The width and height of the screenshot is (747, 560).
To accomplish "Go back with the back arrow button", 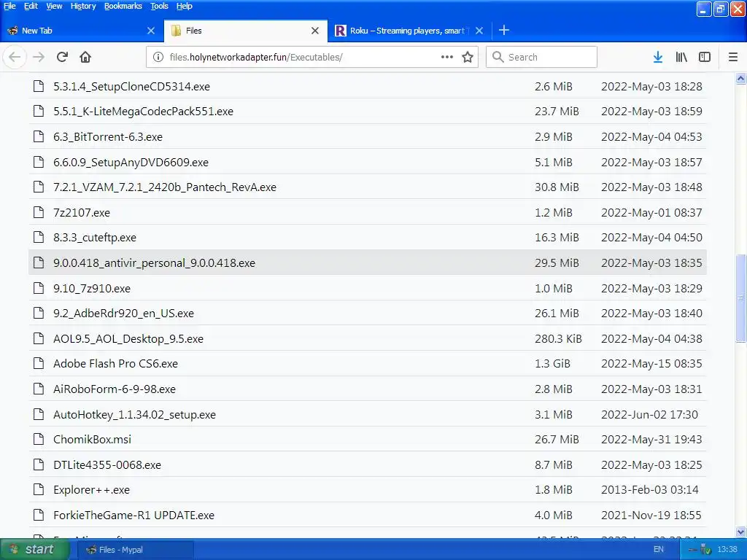I will coord(15,57).
